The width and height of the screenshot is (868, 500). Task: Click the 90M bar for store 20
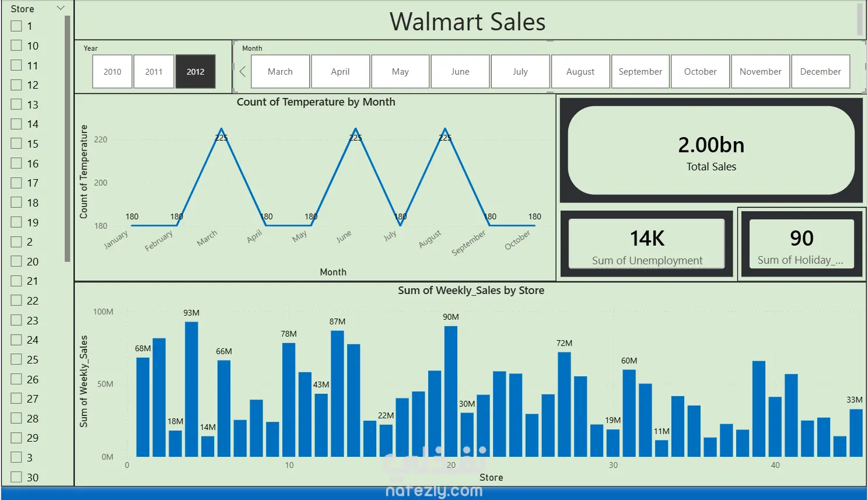click(451, 391)
